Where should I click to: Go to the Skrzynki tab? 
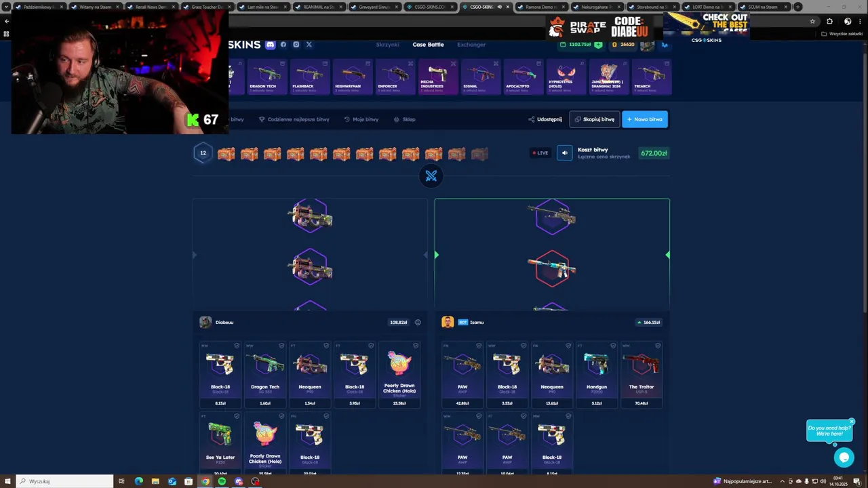tap(388, 45)
